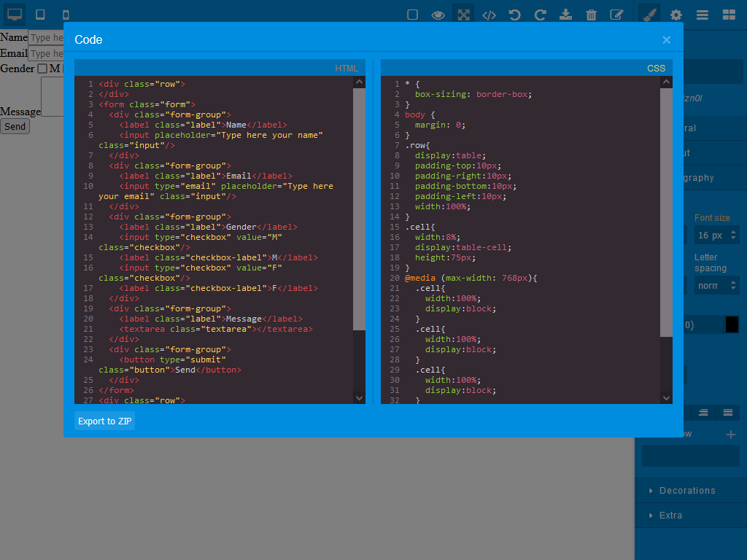Close the Code dialog
This screenshot has width=747, height=560.
(x=667, y=40)
